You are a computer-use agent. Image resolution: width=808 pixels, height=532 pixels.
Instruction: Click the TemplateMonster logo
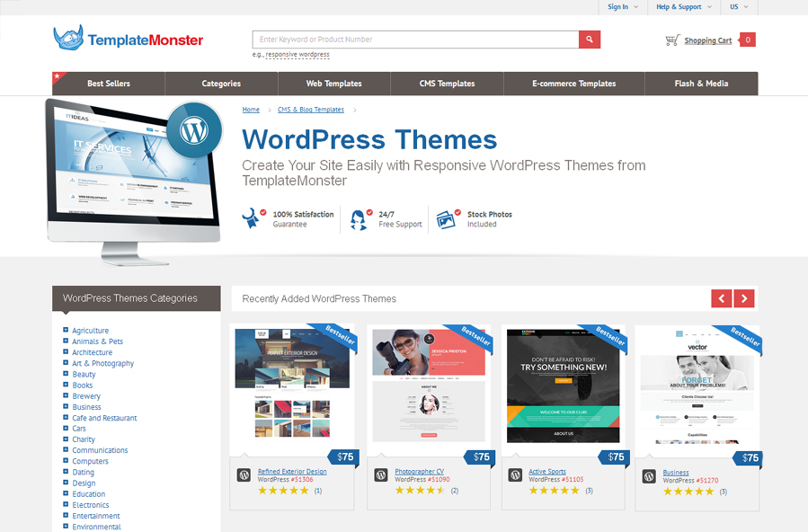(x=129, y=38)
